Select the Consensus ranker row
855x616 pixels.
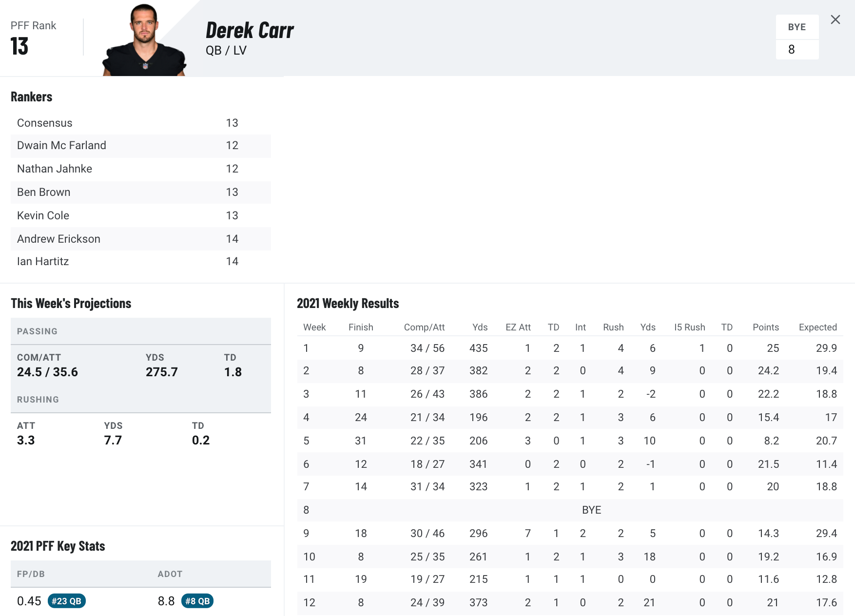(x=141, y=123)
